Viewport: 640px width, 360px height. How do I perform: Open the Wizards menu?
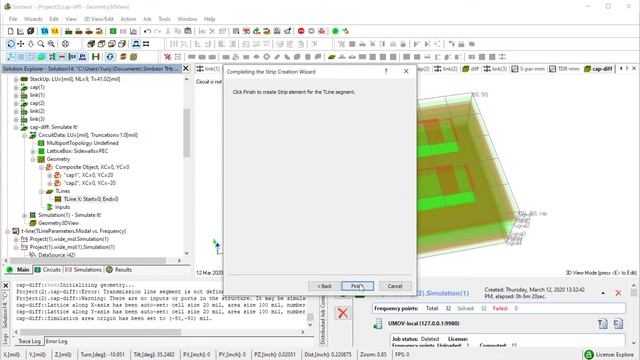click(33, 19)
